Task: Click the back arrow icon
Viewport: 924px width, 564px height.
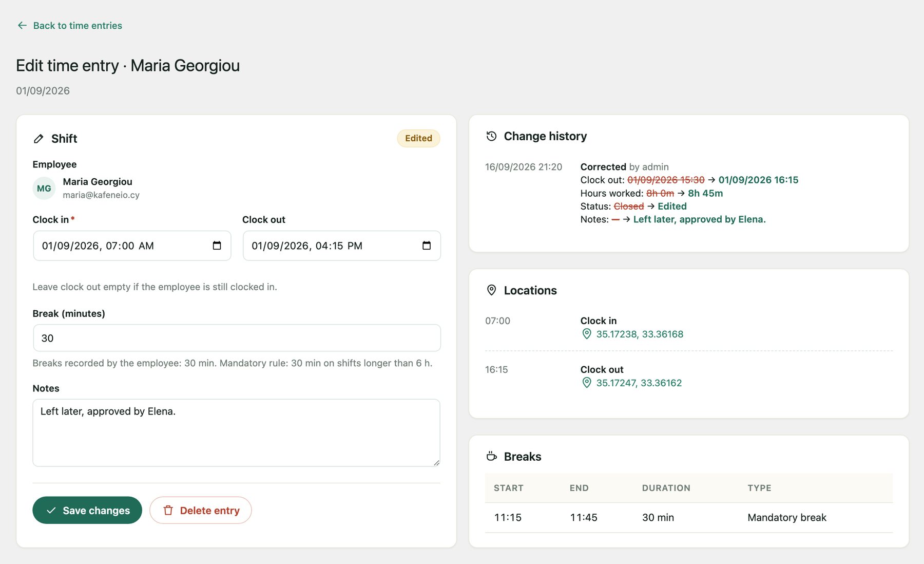Action: 22,25
